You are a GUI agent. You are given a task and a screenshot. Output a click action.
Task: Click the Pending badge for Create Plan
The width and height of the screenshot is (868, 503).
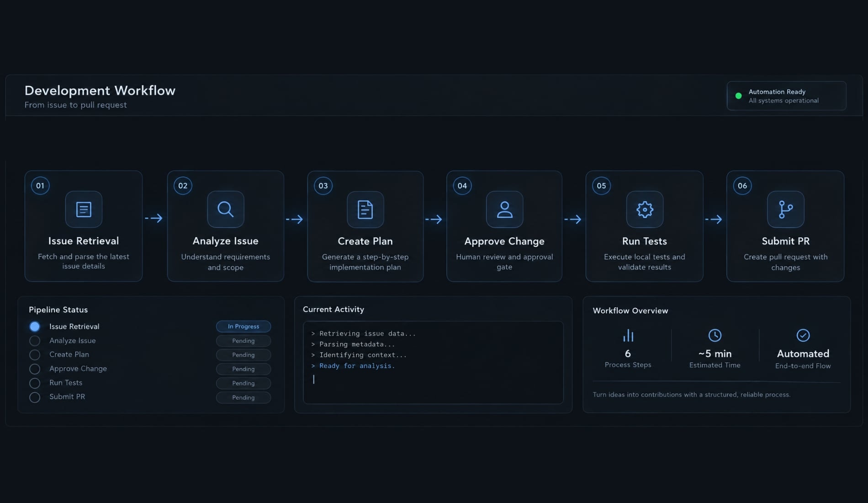click(243, 355)
